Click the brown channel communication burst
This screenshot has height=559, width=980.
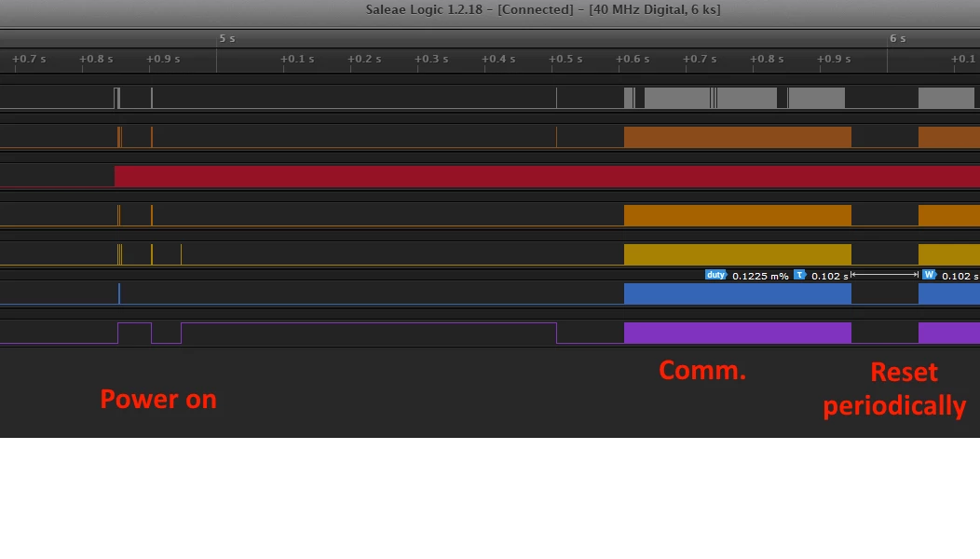[738, 137]
